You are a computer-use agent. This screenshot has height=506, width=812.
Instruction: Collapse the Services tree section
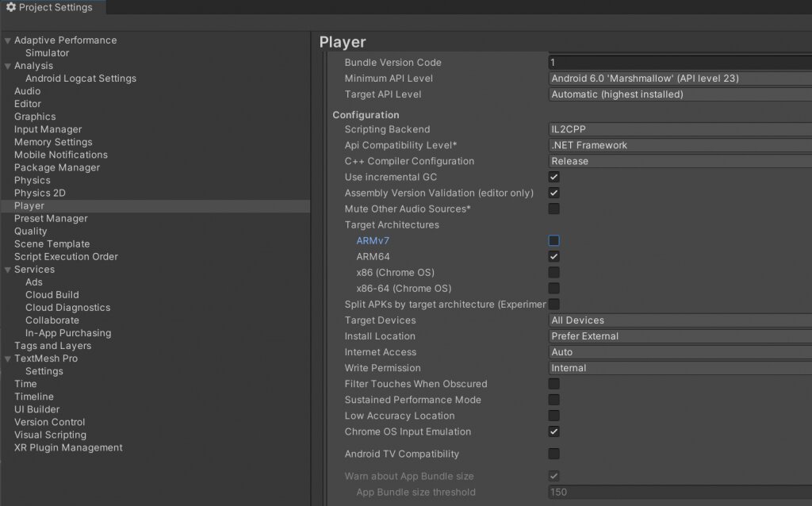(8, 270)
